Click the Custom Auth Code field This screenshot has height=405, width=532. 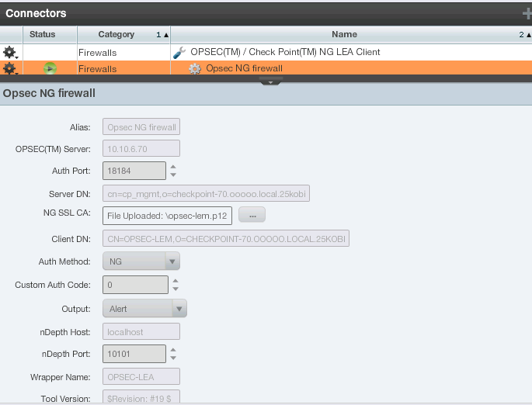coord(135,284)
